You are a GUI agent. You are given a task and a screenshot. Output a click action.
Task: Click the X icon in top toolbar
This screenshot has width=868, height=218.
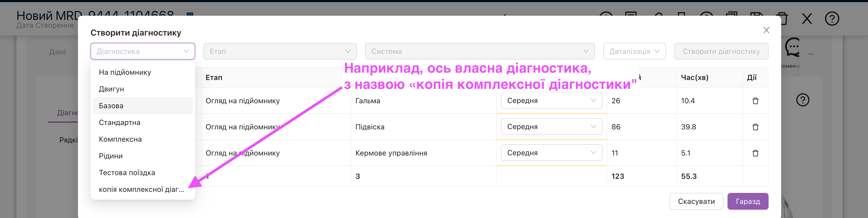(807, 19)
